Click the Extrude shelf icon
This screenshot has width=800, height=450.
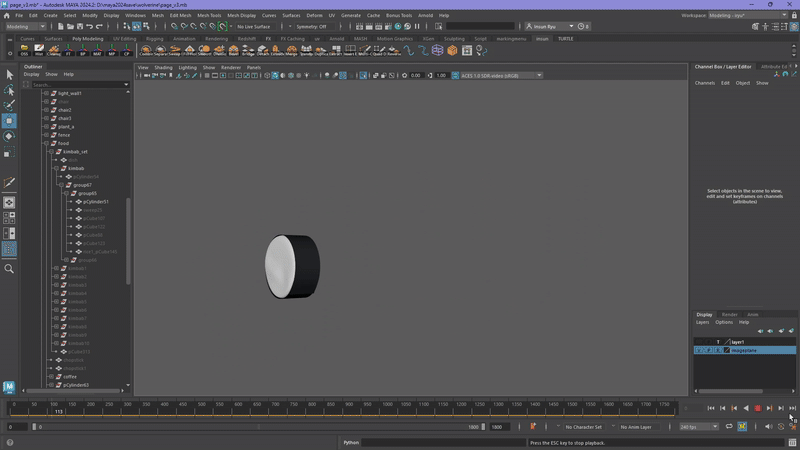[277, 50]
